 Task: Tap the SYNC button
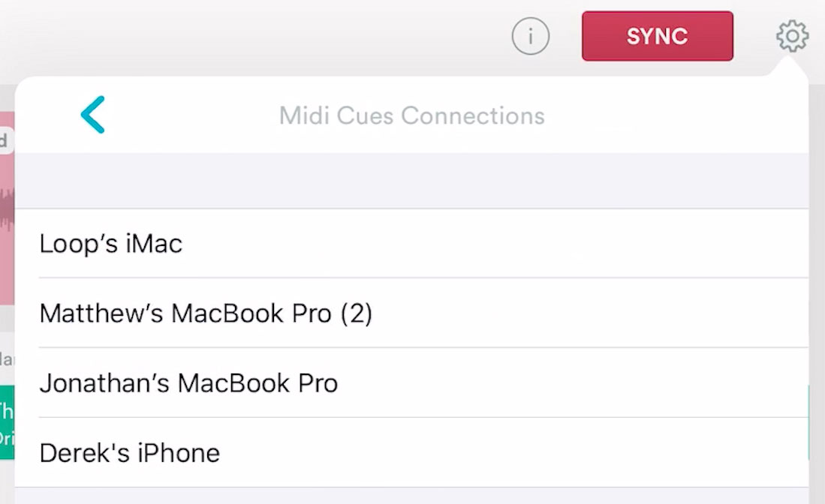coord(658,35)
